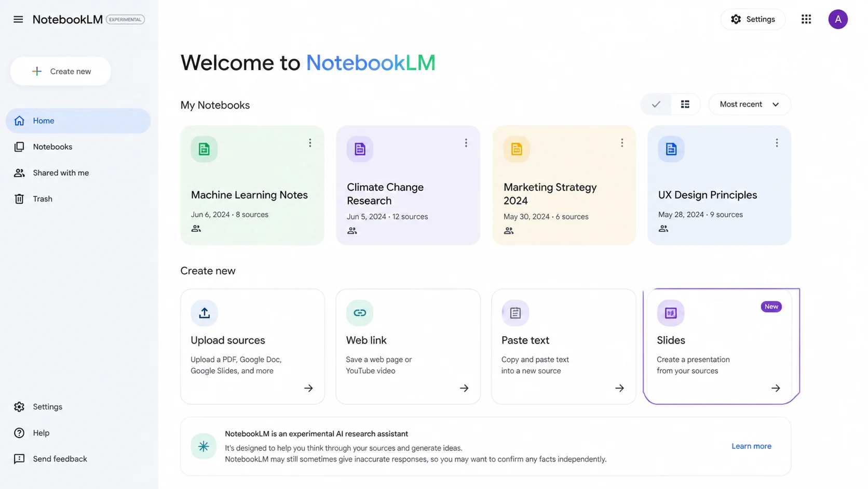Click the shared people icon on Machine Learning Notes
Viewport: 868px width, 489px height.
coord(196,229)
